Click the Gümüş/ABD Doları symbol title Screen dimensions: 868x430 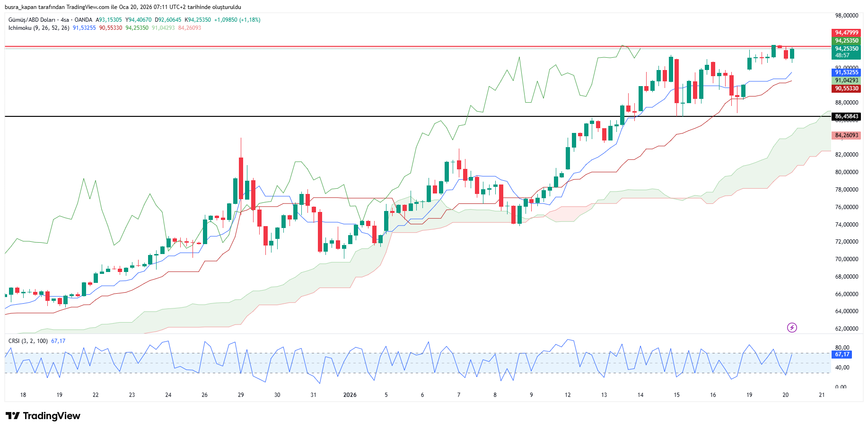[x=32, y=20]
